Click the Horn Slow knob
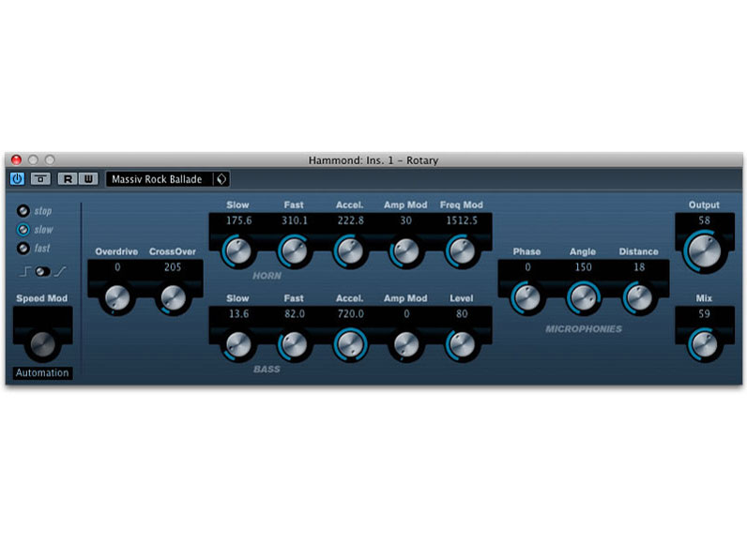The height and width of the screenshot is (560, 747). click(237, 251)
